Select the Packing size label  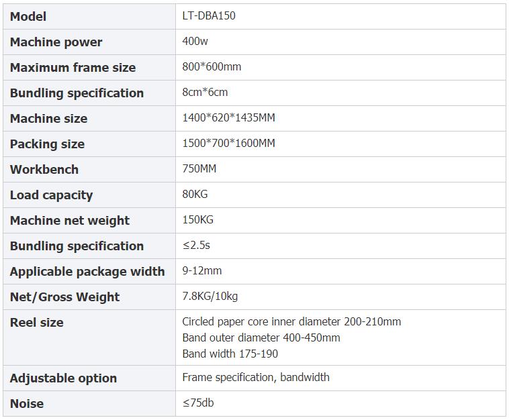pyautogui.click(x=48, y=144)
